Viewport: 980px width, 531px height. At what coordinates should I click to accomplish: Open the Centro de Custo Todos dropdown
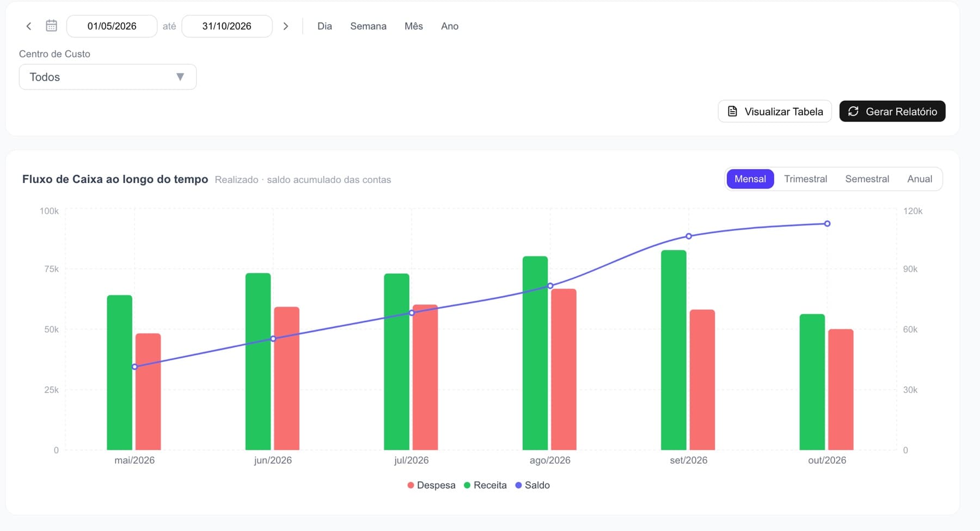coord(108,77)
